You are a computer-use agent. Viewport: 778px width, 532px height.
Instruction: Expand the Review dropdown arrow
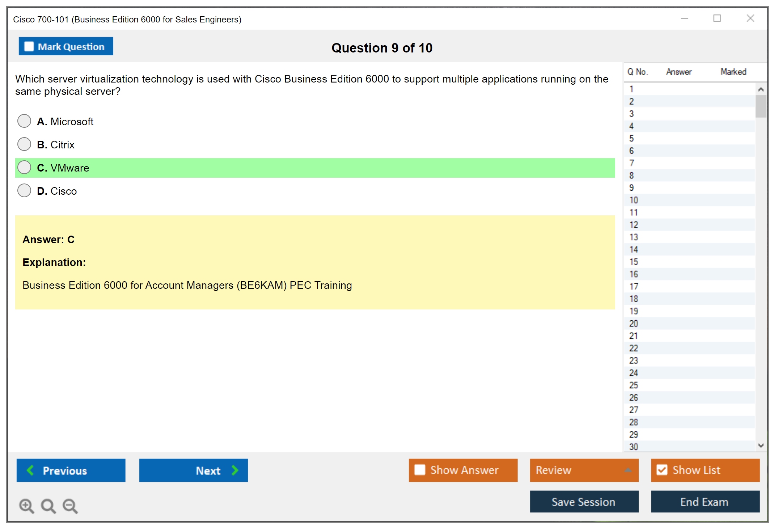(628, 470)
